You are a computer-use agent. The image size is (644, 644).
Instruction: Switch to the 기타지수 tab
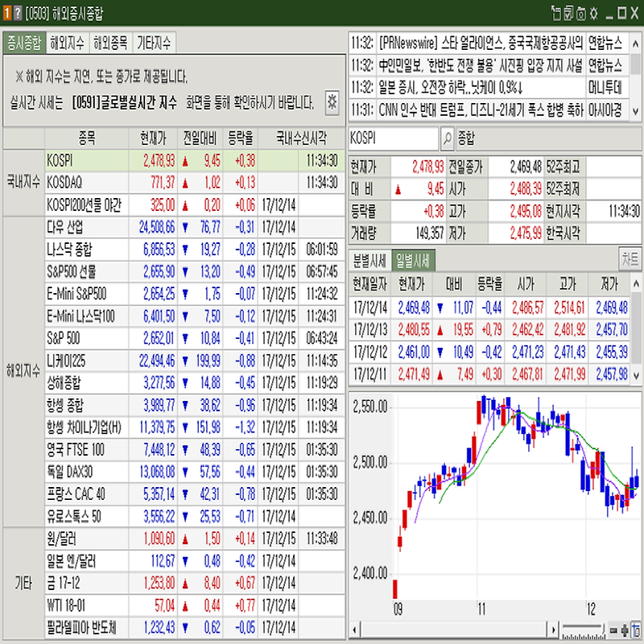click(154, 43)
